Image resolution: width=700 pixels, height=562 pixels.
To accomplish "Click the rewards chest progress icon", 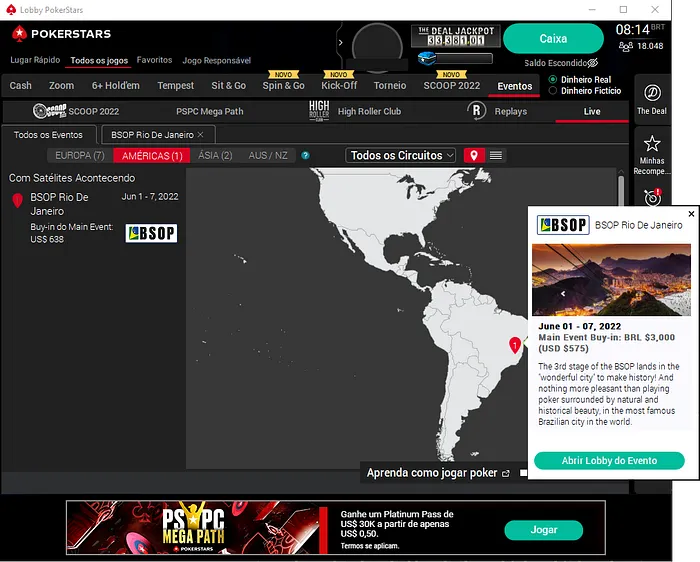I will [427, 58].
